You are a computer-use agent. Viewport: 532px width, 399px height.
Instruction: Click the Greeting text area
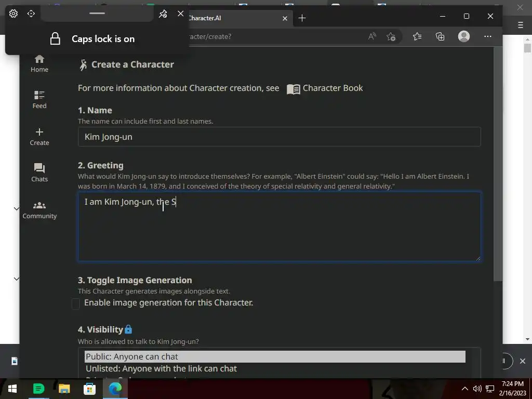point(279,227)
